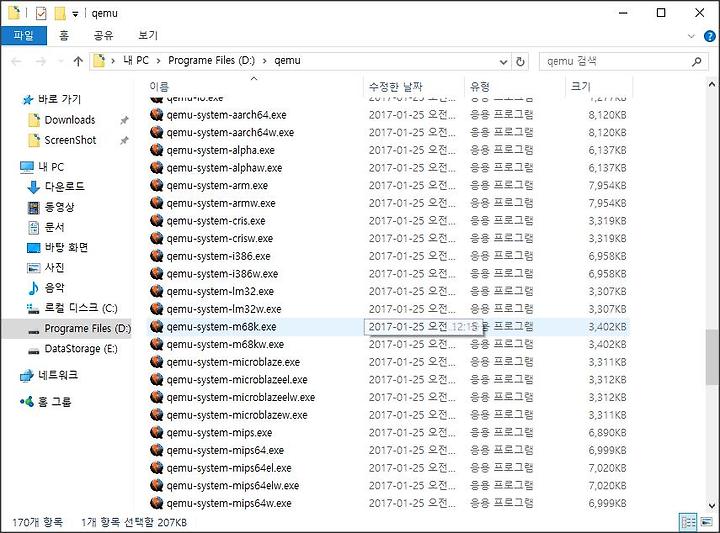
Task: Click 내 PC in the address bar
Action: pos(136,60)
